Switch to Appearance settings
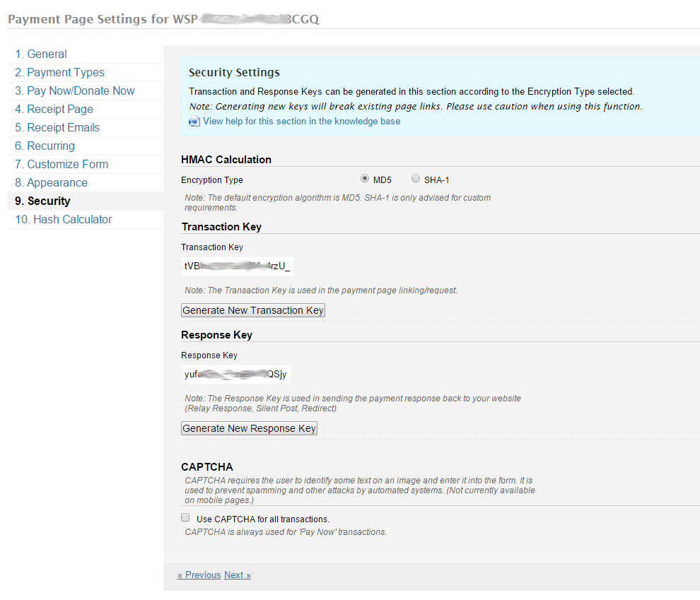The image size is (700, 600). pos(51,183)
